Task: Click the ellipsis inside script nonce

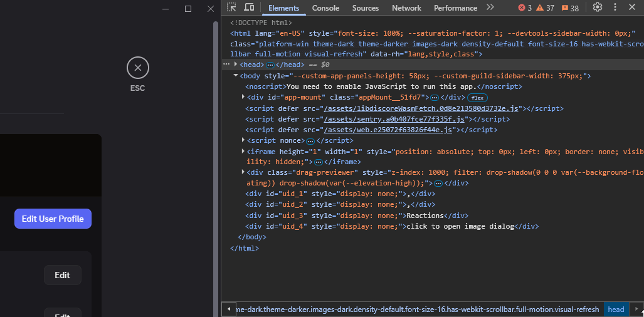Action: coord(310,141)
